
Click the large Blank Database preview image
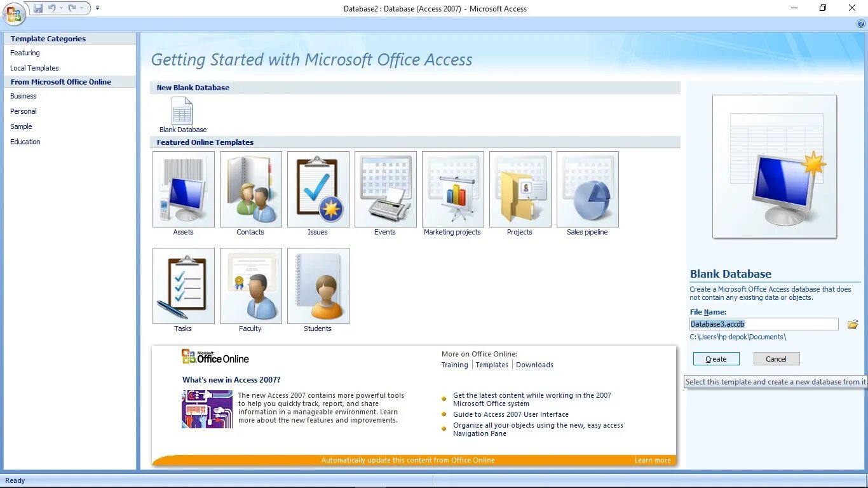[x=775, y=166]
